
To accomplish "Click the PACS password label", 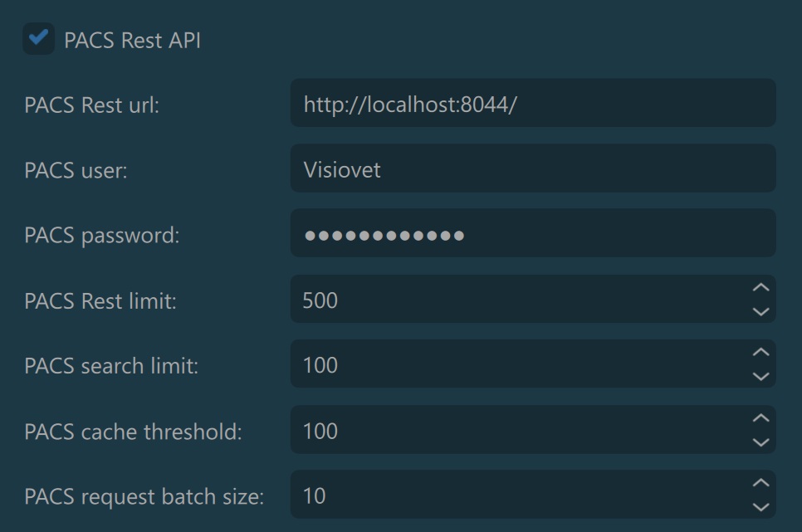I will (x=102, y=236).
